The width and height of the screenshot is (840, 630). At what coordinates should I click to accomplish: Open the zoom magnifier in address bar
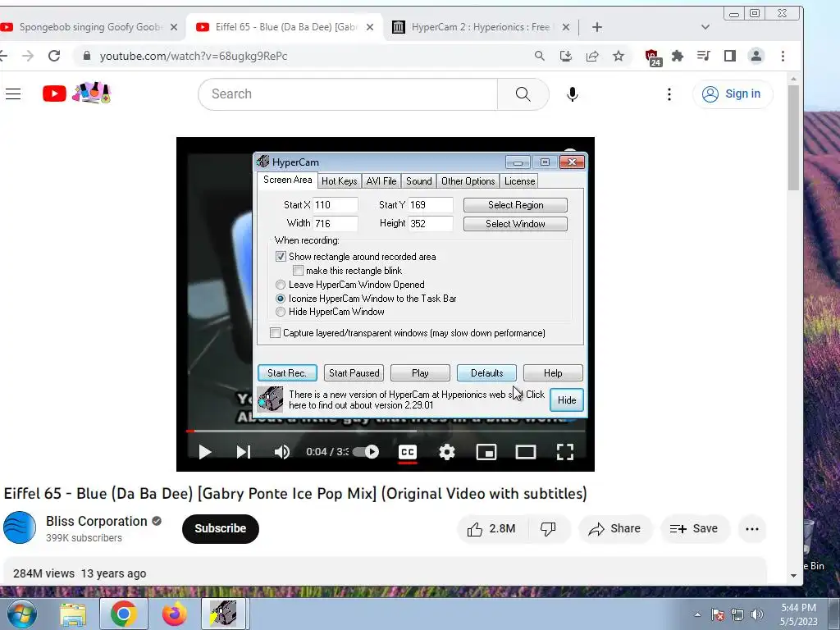point(540,56)
